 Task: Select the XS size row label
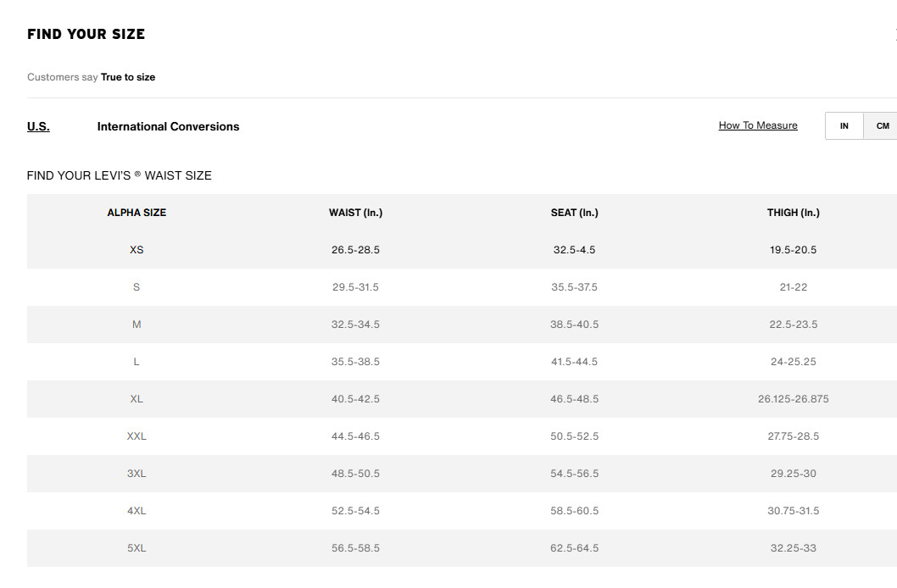click(136, 250)
